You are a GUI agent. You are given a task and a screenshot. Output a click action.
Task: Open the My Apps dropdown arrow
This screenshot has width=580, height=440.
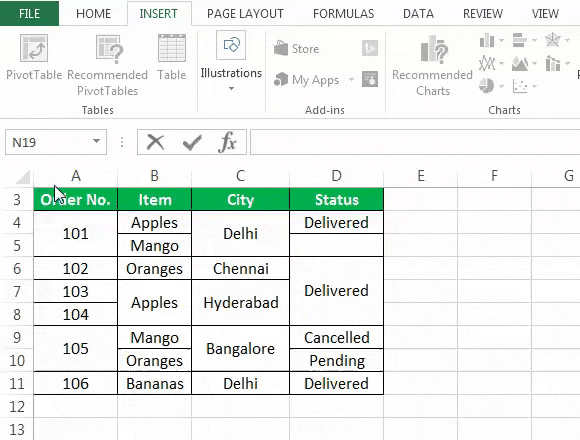pos(351,79)
